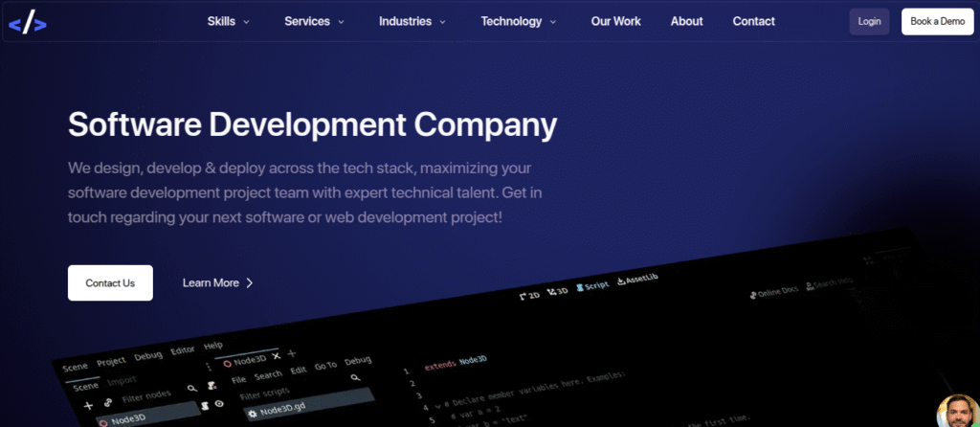Viewport: 980px width, 427px height.
Task: Select the Node3D scene tree row
Action: (x=148, y=415)
